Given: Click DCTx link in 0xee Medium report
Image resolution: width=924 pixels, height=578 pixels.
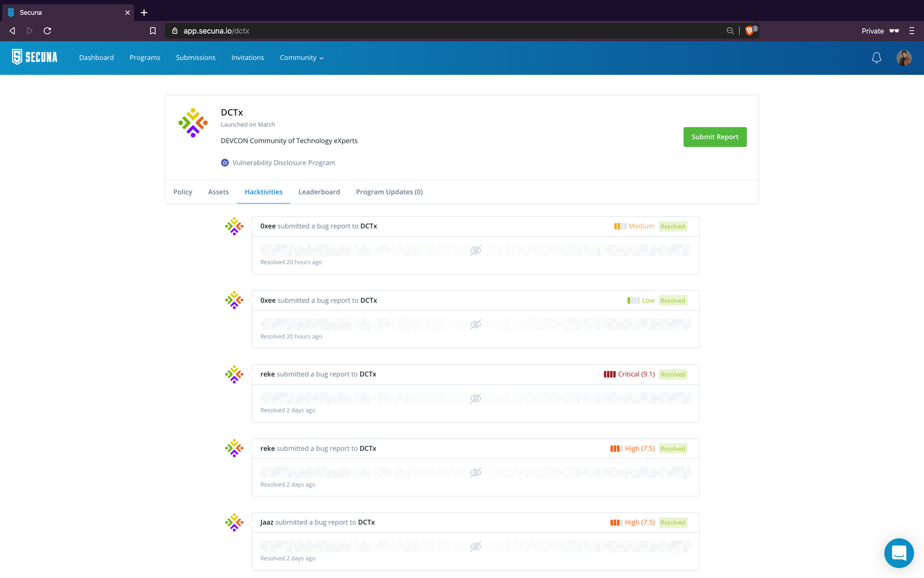Looking at the screenshot, I should pyautogui.click(x=369, y=226).
